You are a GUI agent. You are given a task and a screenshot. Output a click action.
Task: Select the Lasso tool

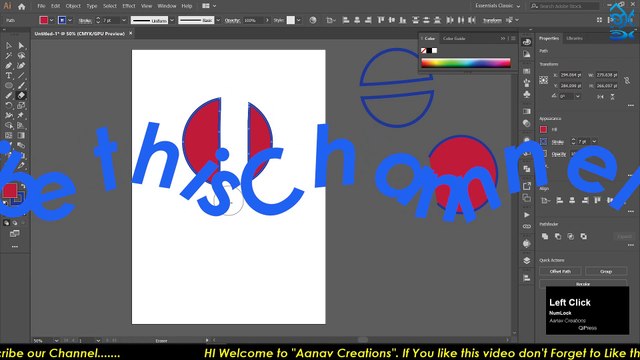[x=21, y=56]
